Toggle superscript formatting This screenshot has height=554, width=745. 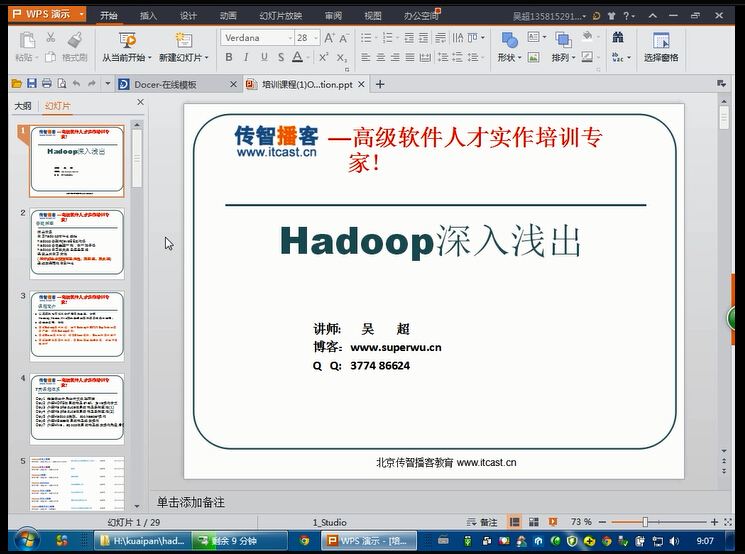pyautogui.click(x=324, y=57)
